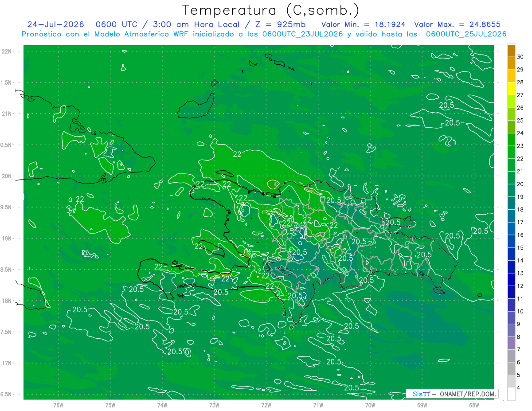Click color scale label '29'
Image resolution: width=532 pixels, height=411 pixels.
click(x=520, y=70)
